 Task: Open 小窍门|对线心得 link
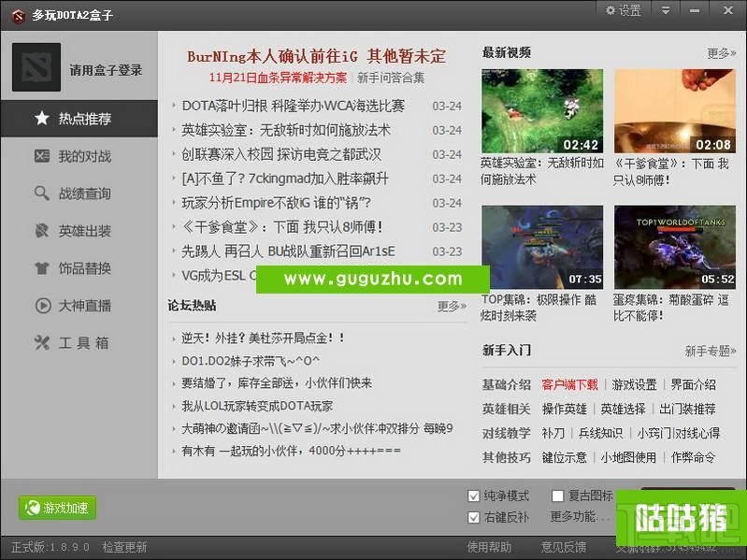click(679, 434)
